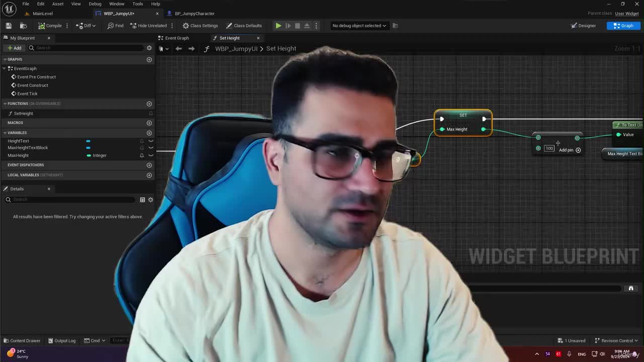Collapse the VARIABLES section

tap(5, 133)
